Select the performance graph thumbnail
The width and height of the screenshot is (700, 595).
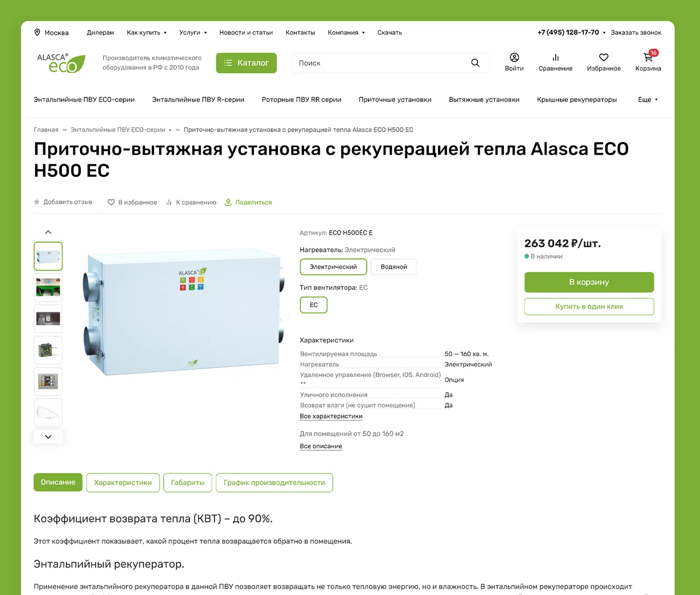click(48, 413)
